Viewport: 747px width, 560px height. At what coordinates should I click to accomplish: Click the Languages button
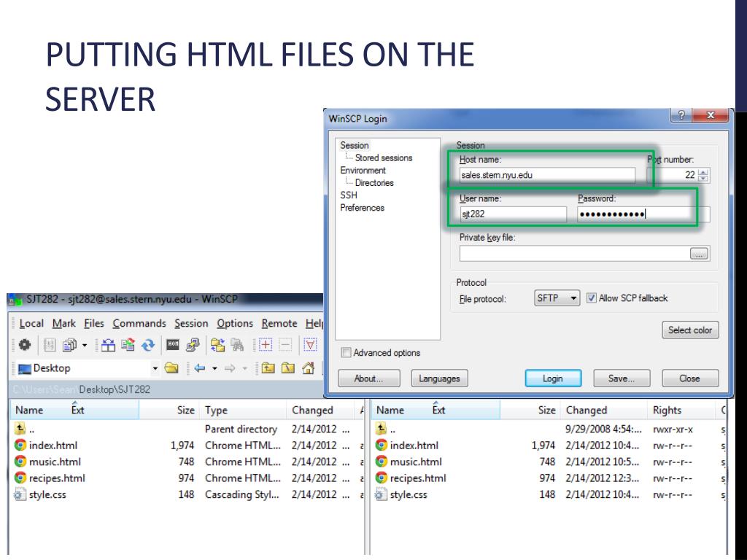[x=439, y=378]
